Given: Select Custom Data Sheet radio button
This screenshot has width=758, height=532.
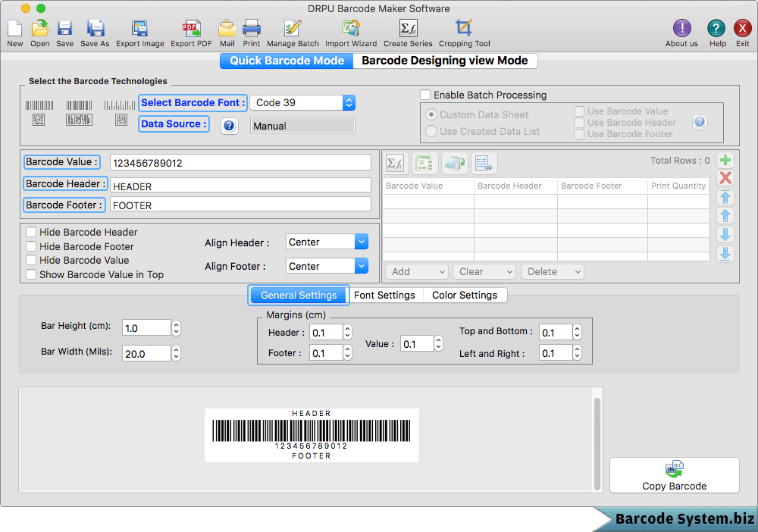Looking at the screenshot, I should click(431, 115).
